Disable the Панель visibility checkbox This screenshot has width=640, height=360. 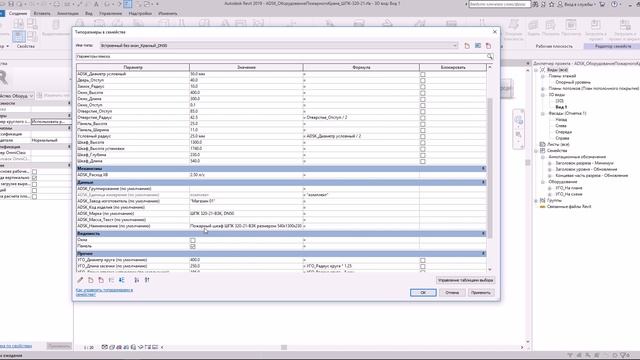[193, 247]
